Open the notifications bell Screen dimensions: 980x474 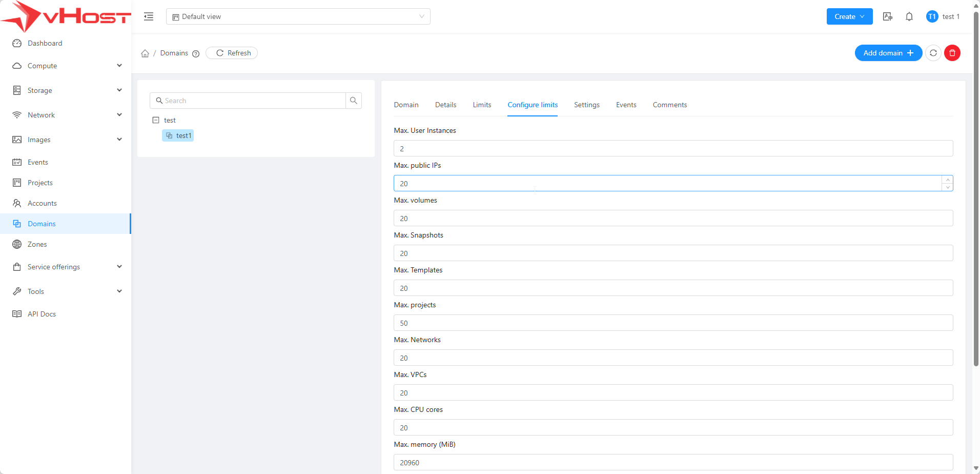(909, 16)
